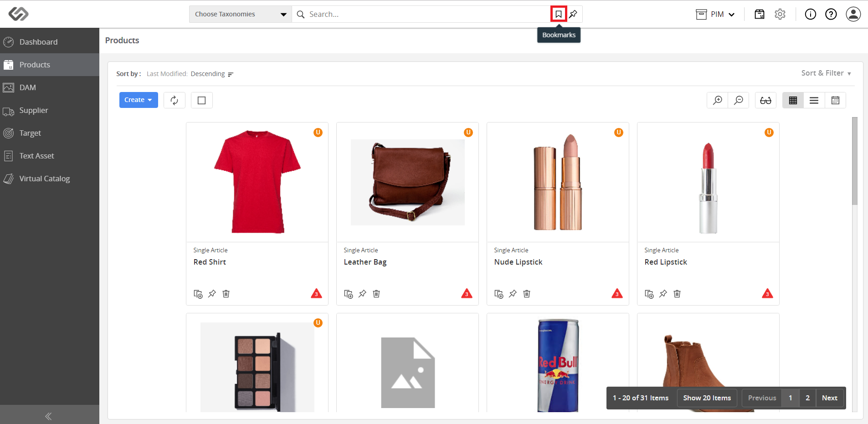Open the user profile icon
This screenshot has width=868, height=424.
point(853,14)
